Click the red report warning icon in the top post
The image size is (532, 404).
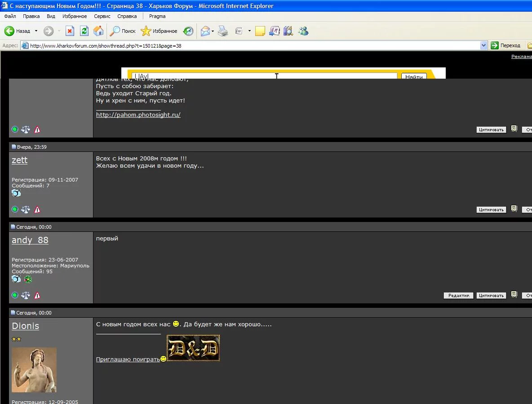pos(37,129)
